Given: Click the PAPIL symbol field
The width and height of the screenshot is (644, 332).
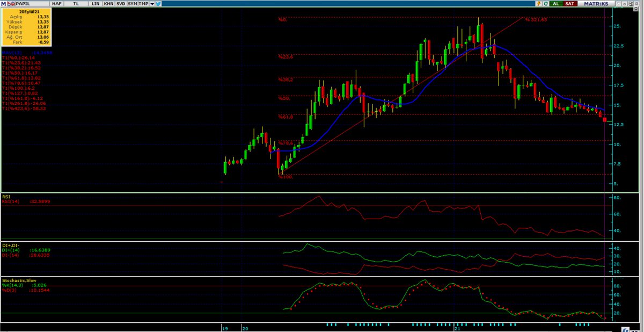Looking at the screenshot, I should click(32, 3).
